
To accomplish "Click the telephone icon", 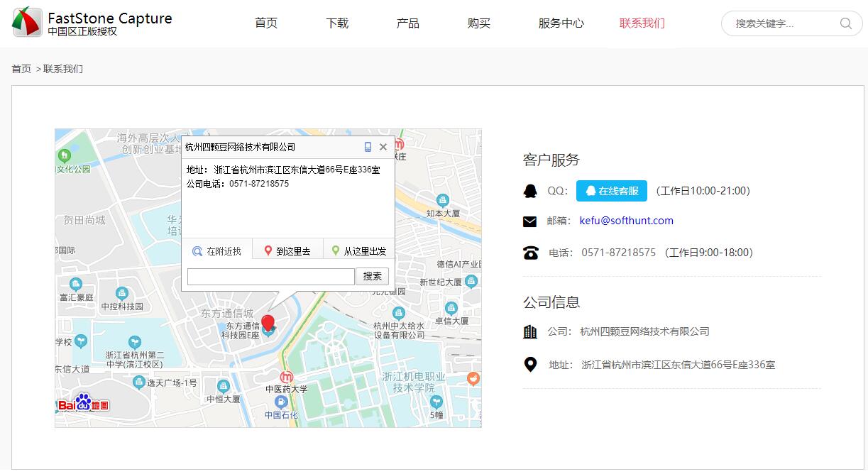I will coord(530,253).
